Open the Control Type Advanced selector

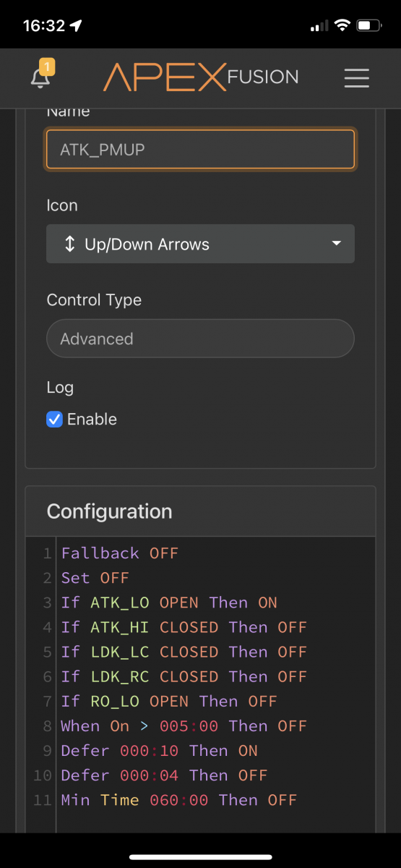[200, 339]
